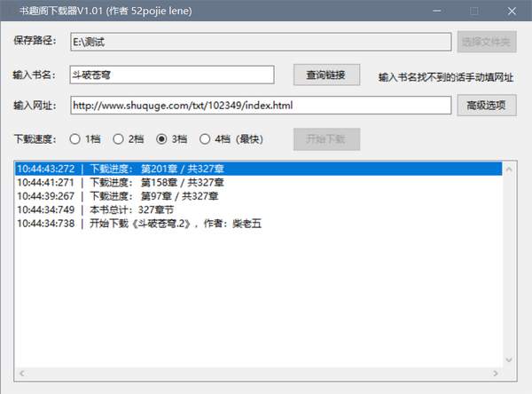Click the 第97章 download progress entry

pyautogui.click(x=177, y=196)
